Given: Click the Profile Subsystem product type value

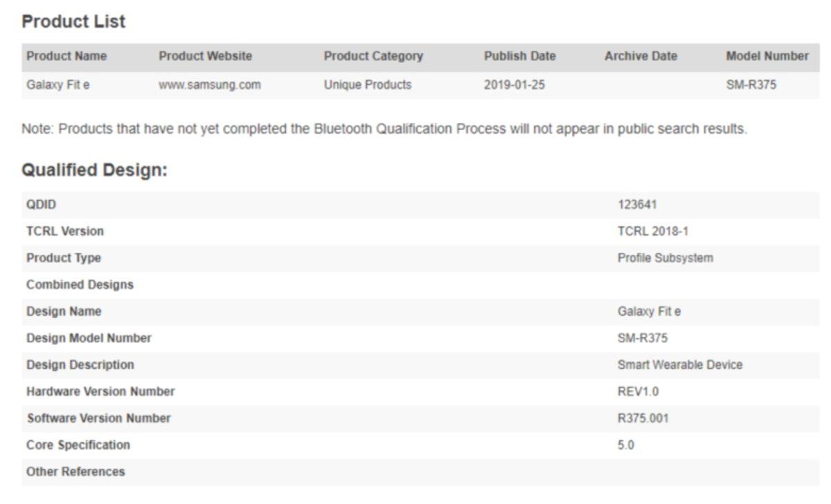Looking at the screenshot, I should [x=665, y=258].
